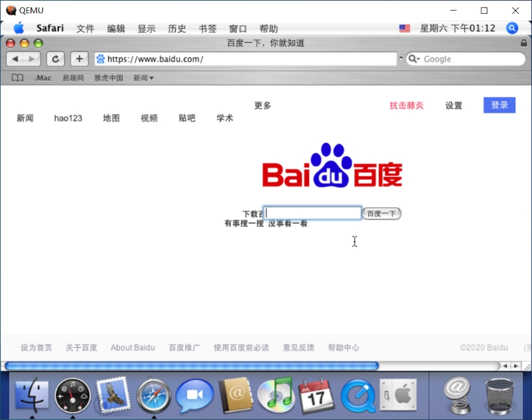This screenshot has width=532, height=420.
Task: Open Spotlight search icon in the menu bar
Action: pyautogui.click(x=511, y=28)
